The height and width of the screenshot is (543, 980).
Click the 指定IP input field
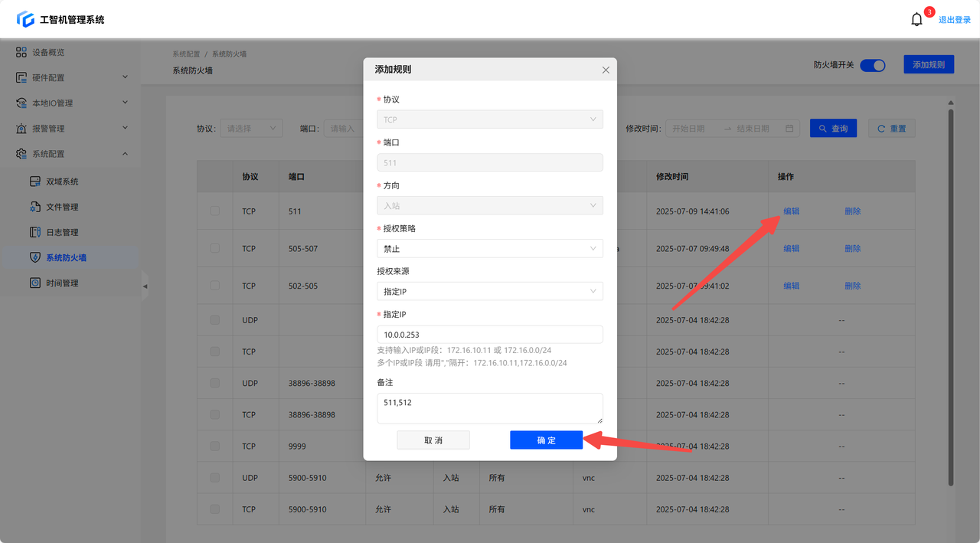coord(489,335)
